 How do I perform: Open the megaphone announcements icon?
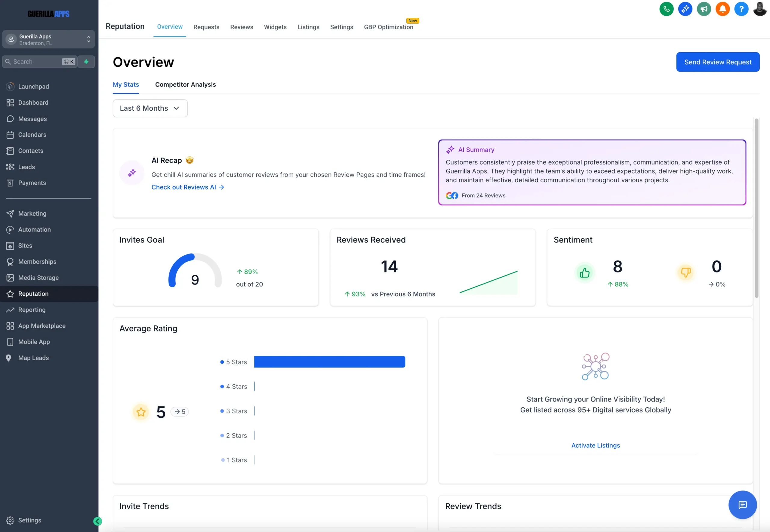(x=704, y=9)
